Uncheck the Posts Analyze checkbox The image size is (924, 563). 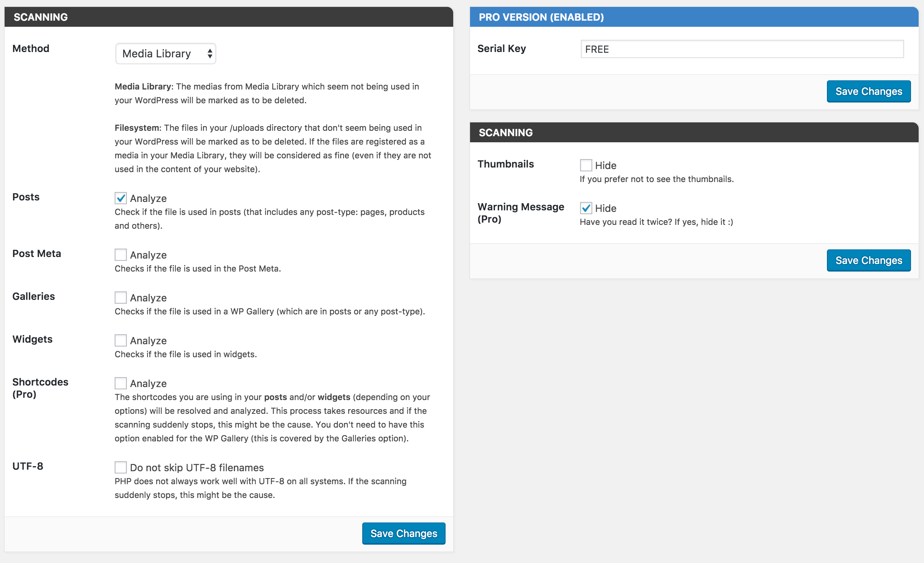tap(121, 198)
